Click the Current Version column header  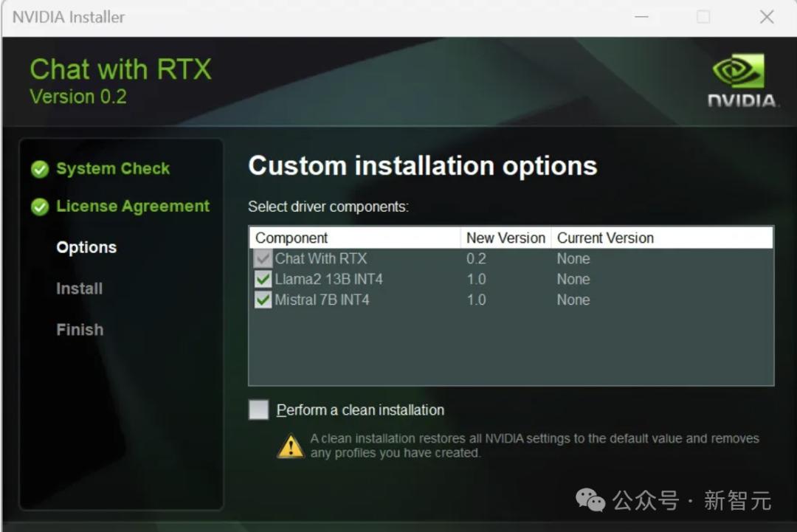pos(605,238)
